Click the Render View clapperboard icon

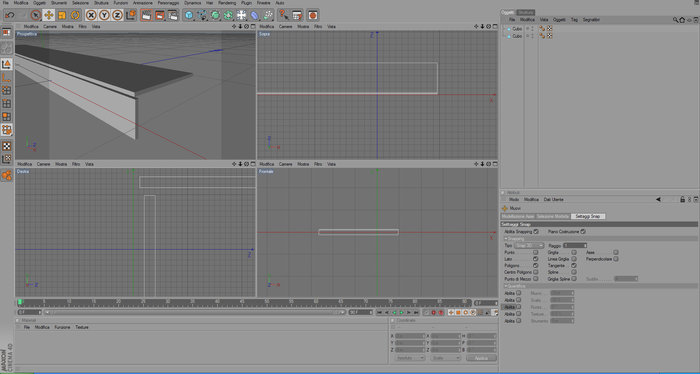point(146,15)
